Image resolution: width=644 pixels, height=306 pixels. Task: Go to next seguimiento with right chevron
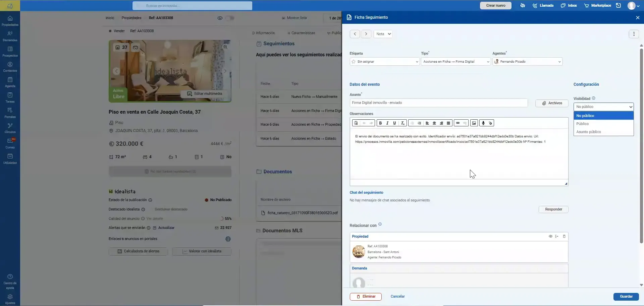(366, 34)
